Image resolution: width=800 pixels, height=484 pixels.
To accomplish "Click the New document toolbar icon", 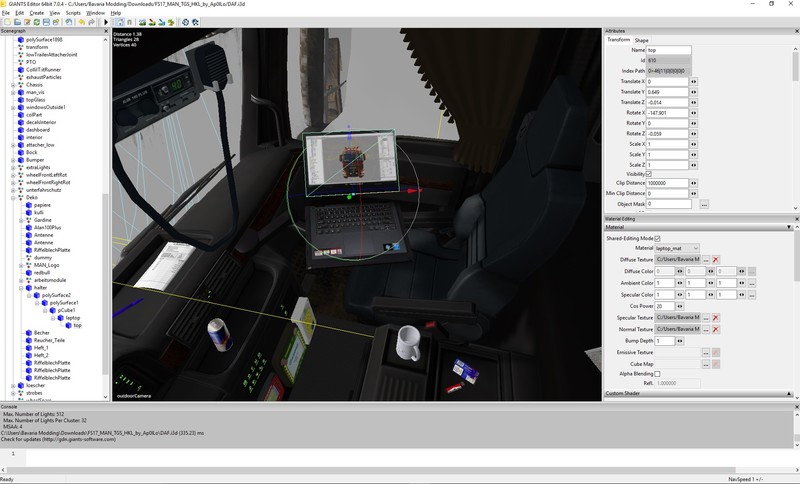I will [6, 21].
